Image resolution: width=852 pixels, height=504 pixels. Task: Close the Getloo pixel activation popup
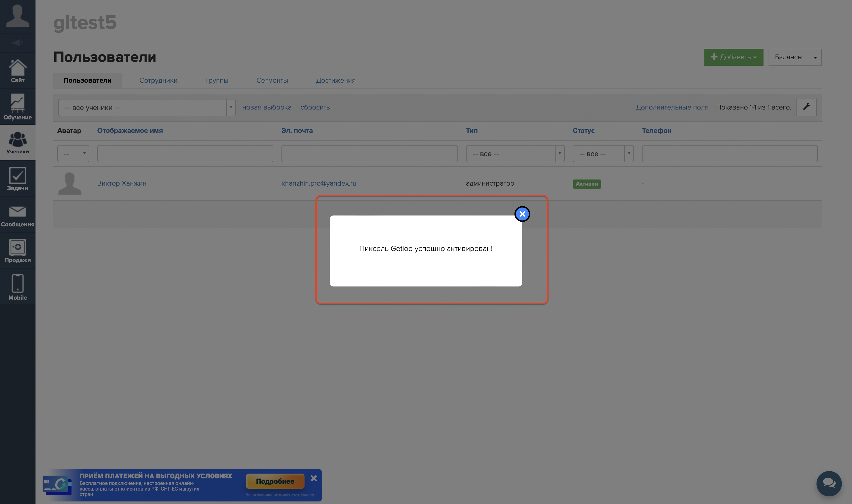pyautogui.click(x=522, y=214)
